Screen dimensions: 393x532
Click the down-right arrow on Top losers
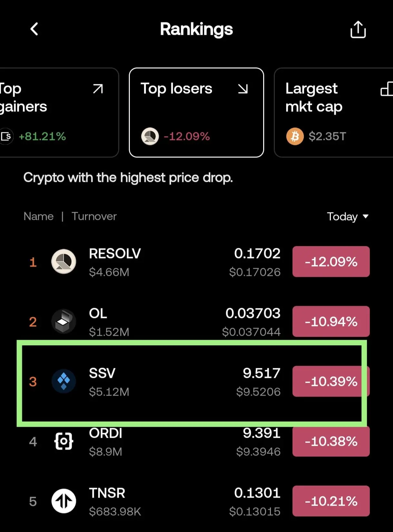pos(243,89)
